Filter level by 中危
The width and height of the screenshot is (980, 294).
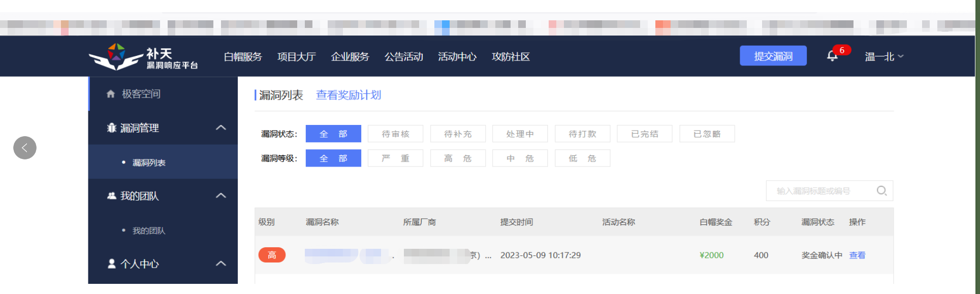click(520, 158)
